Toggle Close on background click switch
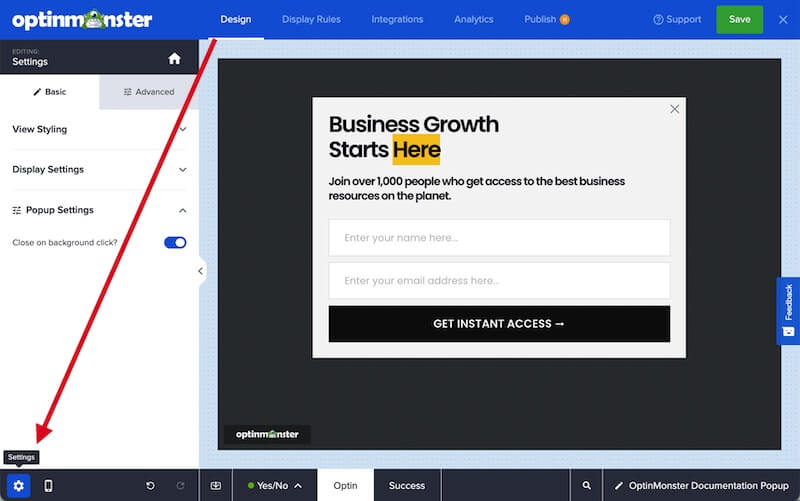The width and height of the screenshot is (800, 501). (x=175, y=242)
